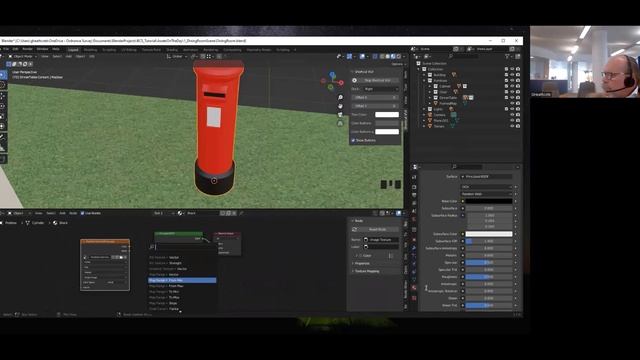The image size is (640, 360).
Task: Hide the Building collection with eye icon
Action: [512, 75]
